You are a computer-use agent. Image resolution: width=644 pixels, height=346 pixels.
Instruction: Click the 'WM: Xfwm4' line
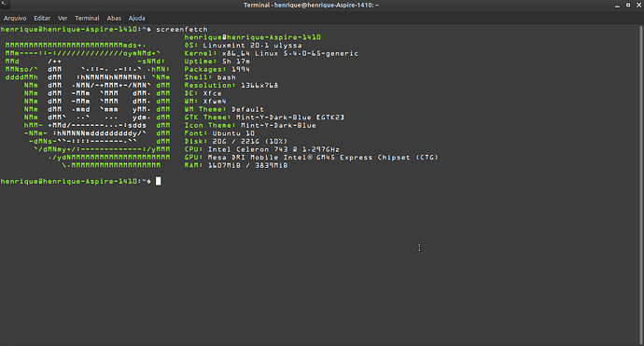tap(205, 102)
